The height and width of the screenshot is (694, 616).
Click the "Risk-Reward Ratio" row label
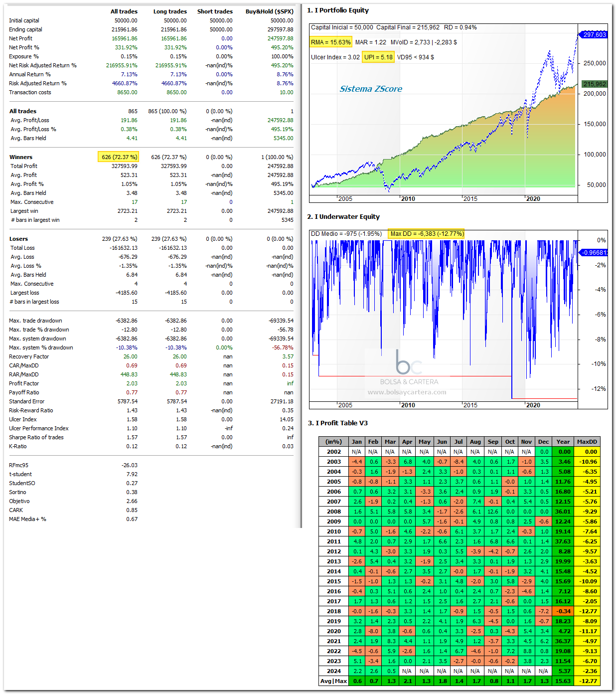[31, 410]
